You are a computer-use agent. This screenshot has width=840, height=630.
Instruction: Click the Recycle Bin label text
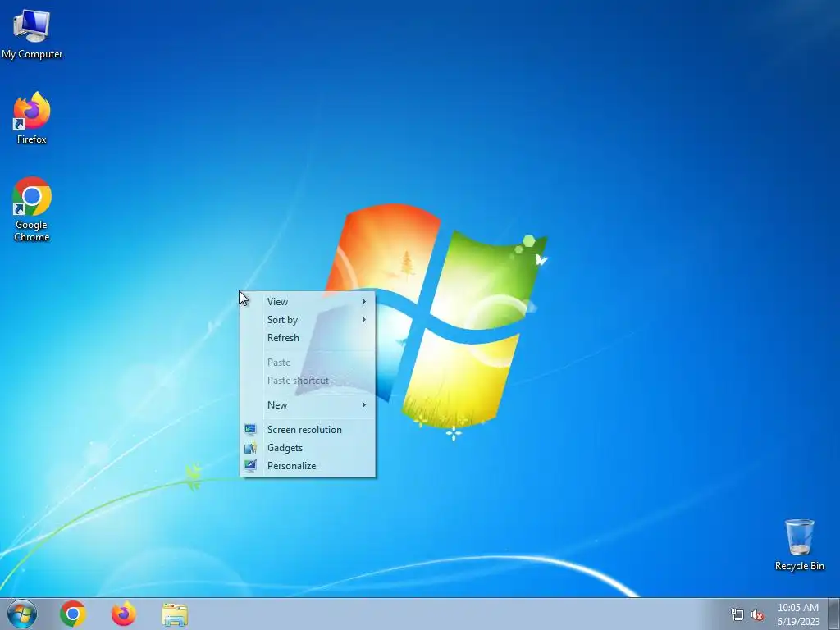[x=799, y=566]
